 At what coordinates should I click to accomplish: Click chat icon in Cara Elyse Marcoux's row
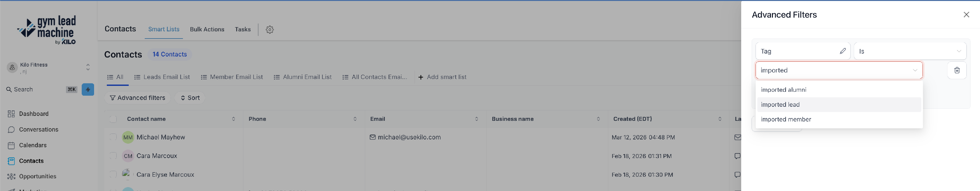737,175
